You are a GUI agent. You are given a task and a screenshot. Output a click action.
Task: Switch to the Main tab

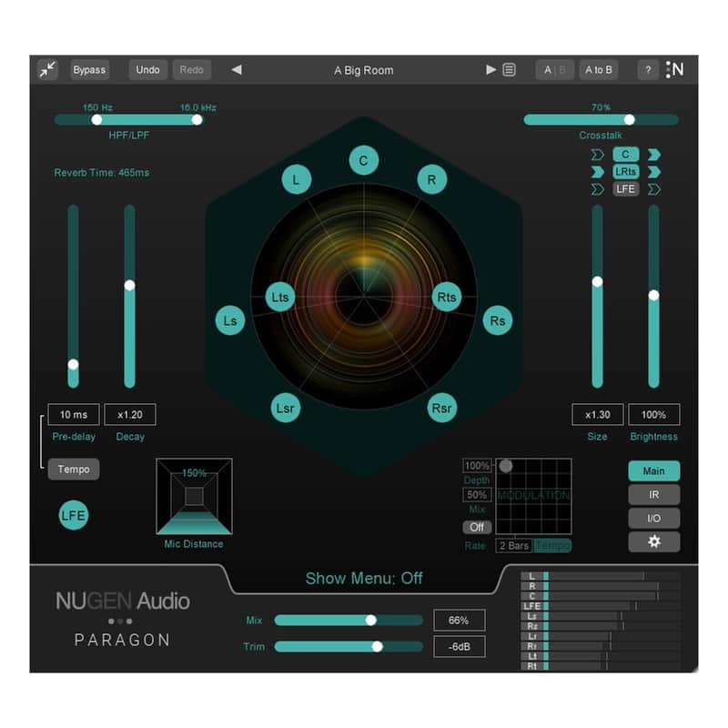click(653, 471)
